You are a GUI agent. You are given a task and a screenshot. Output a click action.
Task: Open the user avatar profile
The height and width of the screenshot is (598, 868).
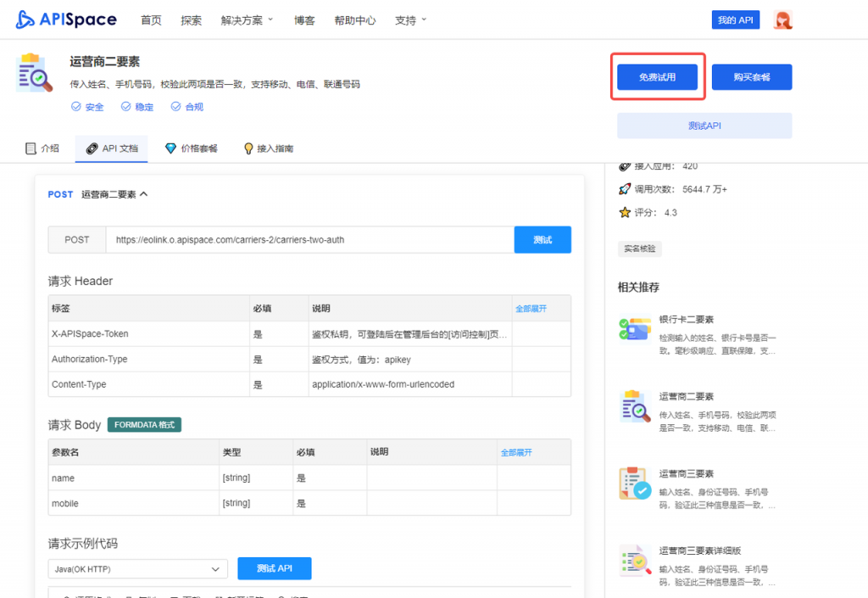[782, 20]
